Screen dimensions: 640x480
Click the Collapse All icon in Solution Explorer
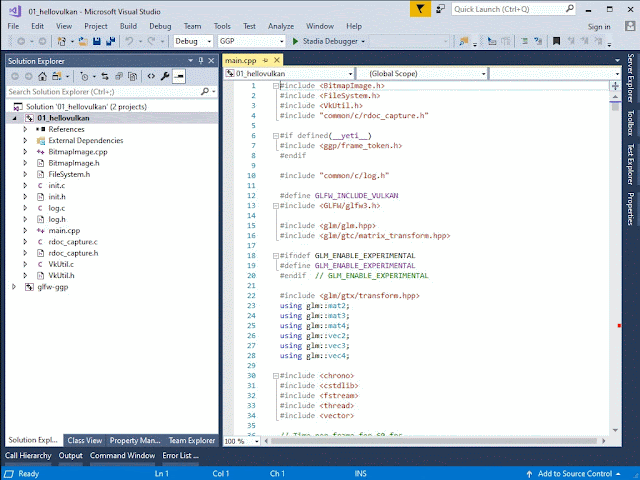119,76
